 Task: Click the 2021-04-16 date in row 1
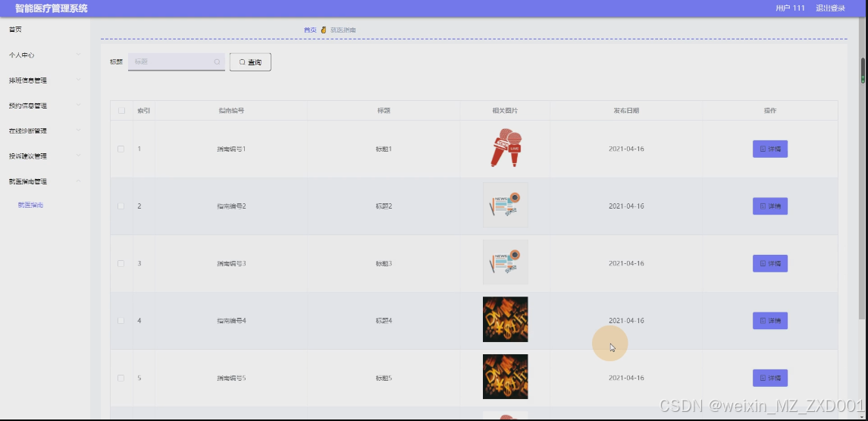pos(626,149)
